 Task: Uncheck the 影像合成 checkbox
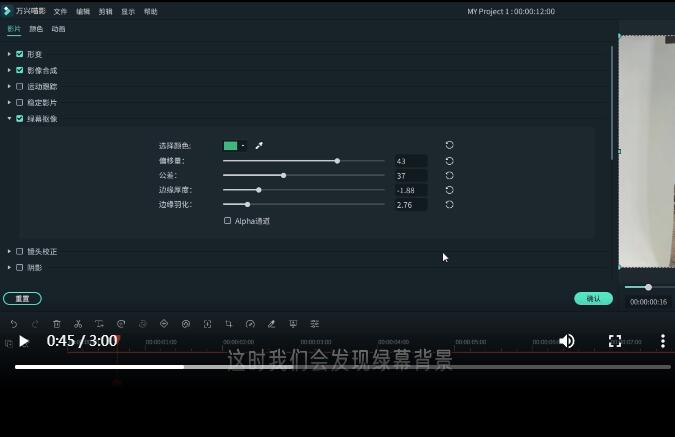pos(19,70)
